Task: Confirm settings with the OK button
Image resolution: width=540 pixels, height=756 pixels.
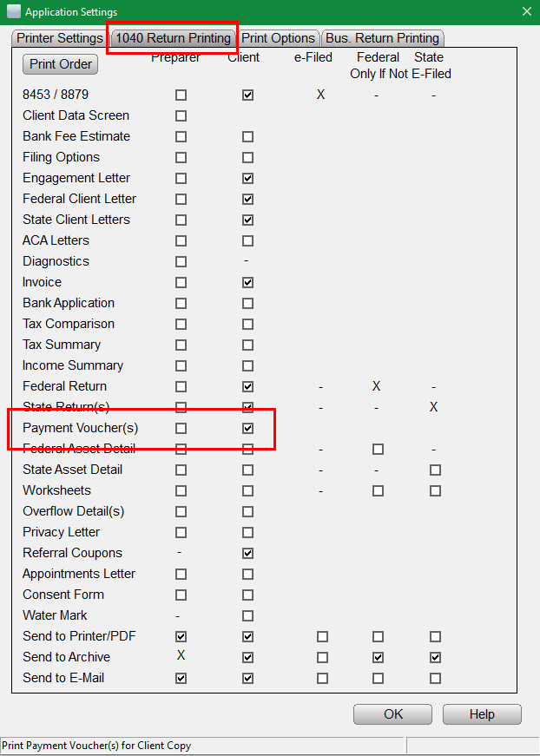Action: pyautogui.click(x=393, y=714)
